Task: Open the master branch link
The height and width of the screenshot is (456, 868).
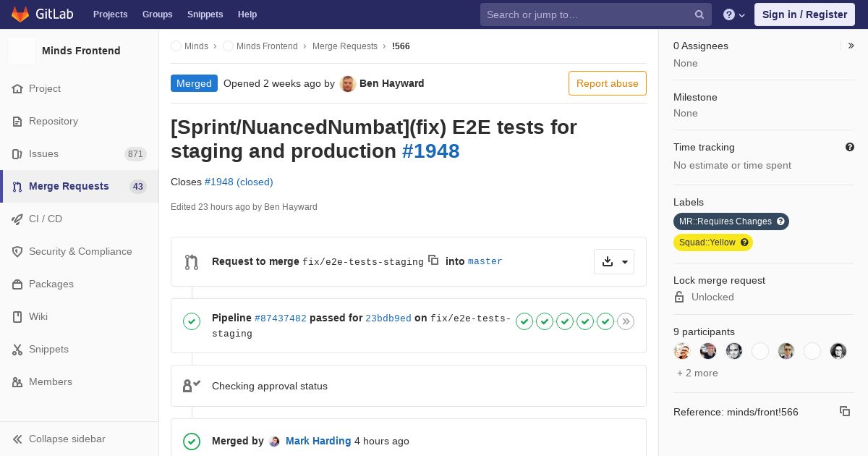Action: (485, 261)
